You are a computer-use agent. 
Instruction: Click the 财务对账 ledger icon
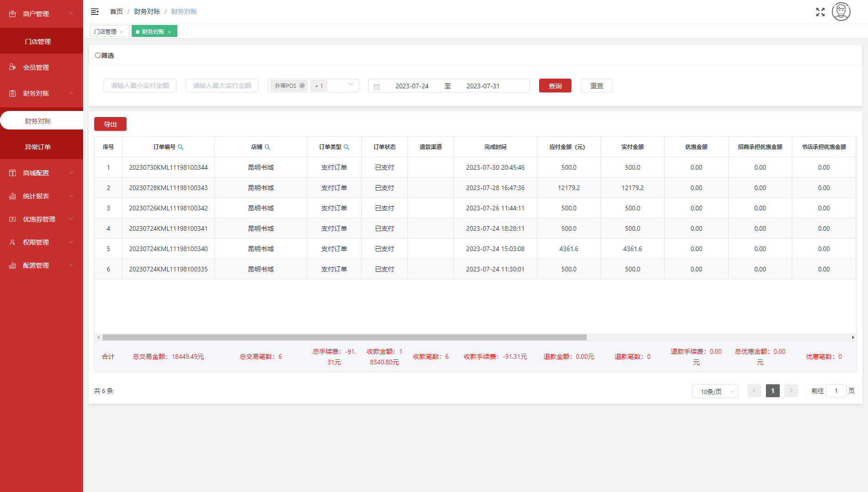[x=12, y=93]
